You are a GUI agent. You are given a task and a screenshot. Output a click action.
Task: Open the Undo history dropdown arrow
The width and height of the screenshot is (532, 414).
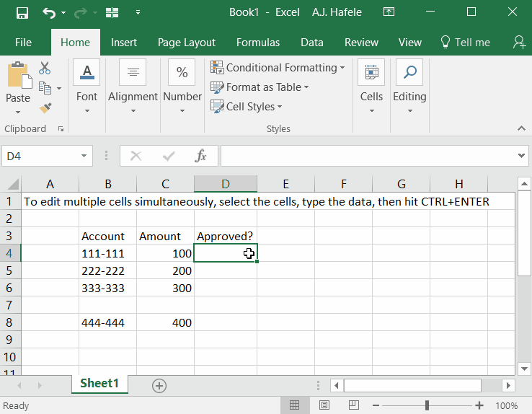[63, 13]
